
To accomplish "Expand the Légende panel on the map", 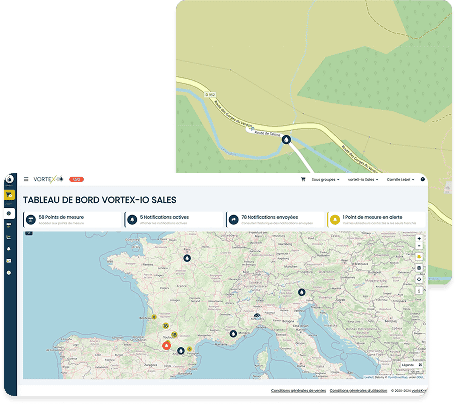I will [x=412, y=365].
